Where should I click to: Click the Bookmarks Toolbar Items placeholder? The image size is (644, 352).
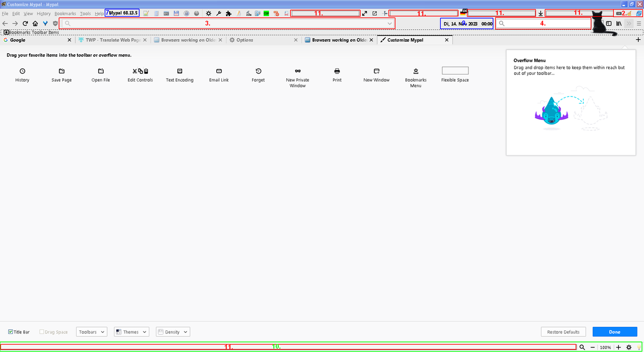31,32
